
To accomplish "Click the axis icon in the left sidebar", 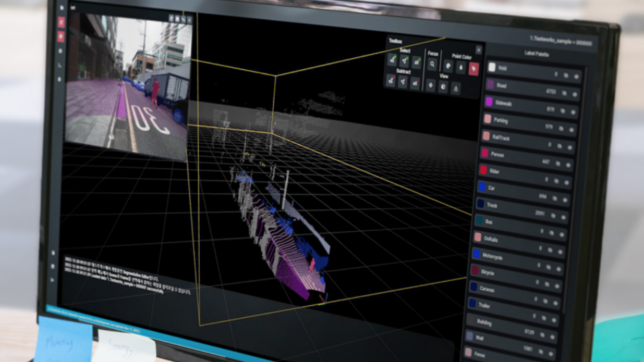I will pos(60,65).
